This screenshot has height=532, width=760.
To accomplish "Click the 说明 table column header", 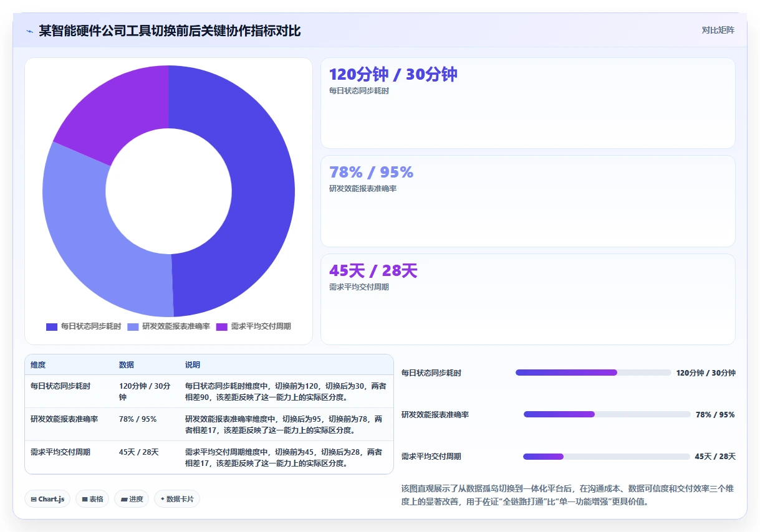I will pyautogui.click(x=193, y=365).
